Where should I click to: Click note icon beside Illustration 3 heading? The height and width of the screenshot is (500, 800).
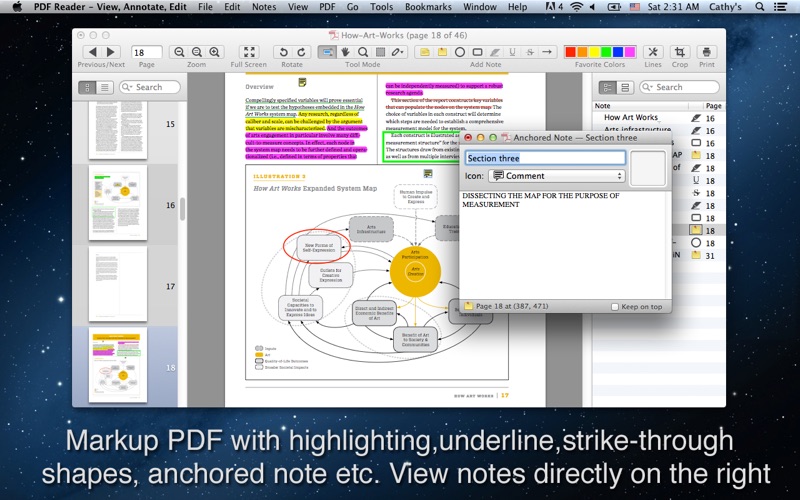pyautogui.click(x=428, y=174)
